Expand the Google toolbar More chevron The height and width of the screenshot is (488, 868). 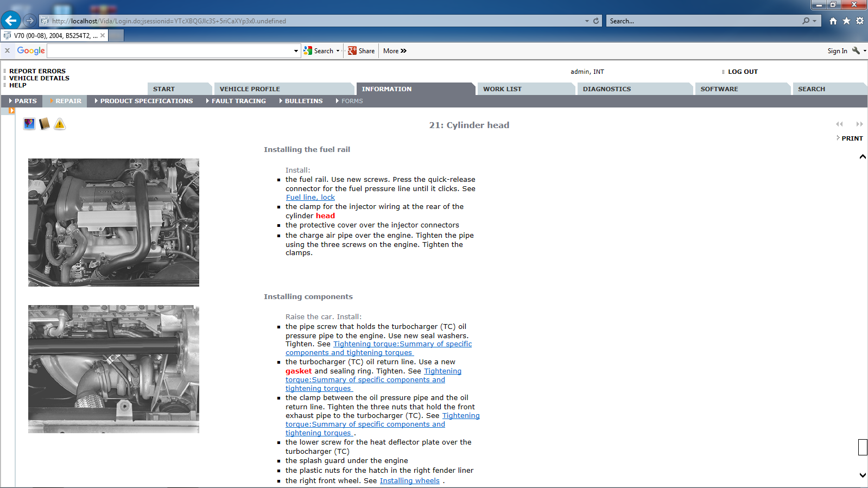(403, 51)
